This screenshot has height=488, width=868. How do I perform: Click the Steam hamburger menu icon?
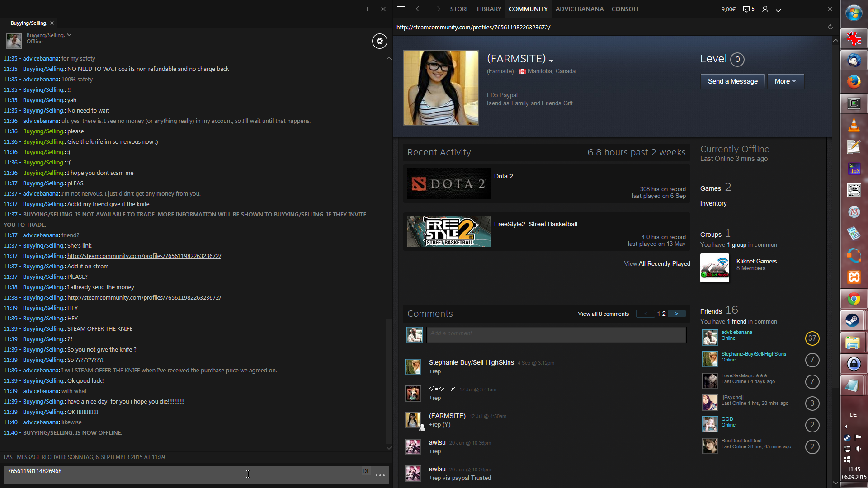tap(401, 9)
